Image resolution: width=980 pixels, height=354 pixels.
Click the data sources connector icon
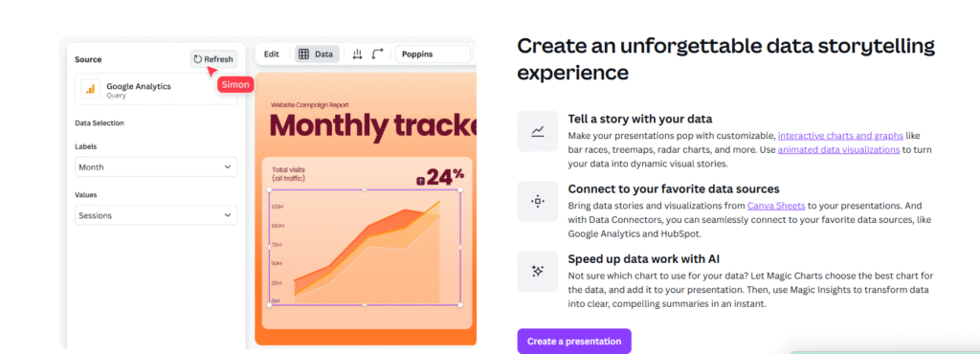point(538,201)
